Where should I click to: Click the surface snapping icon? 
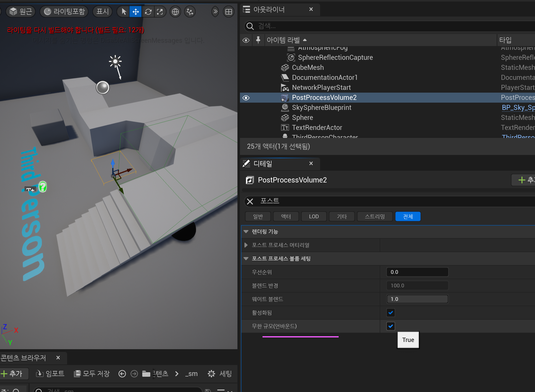coord(190,12)
